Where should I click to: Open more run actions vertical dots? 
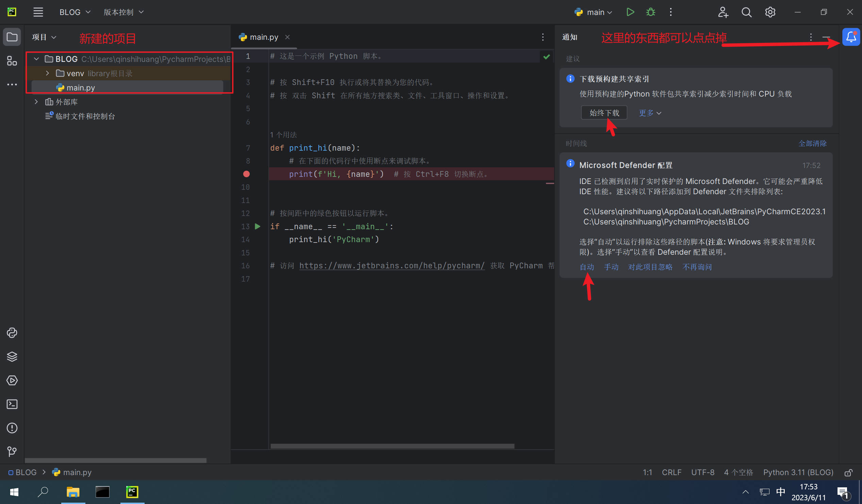671,12
